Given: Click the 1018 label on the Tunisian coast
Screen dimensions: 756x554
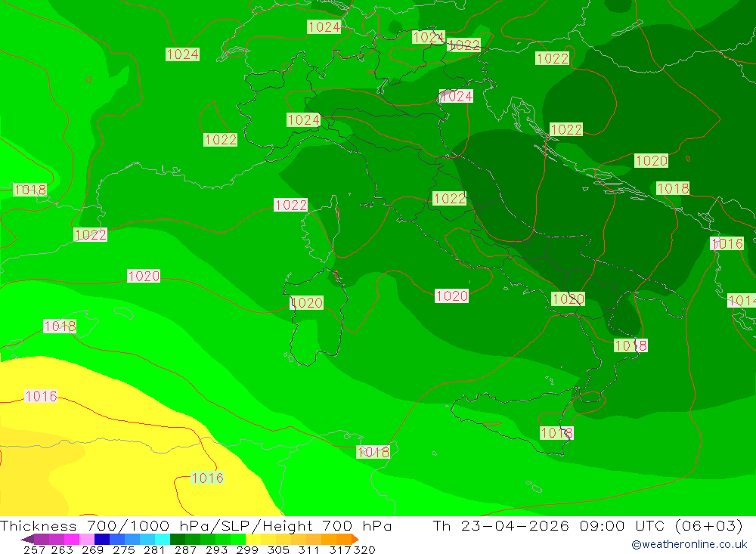Looking at the screenshot, I should 373,452.
